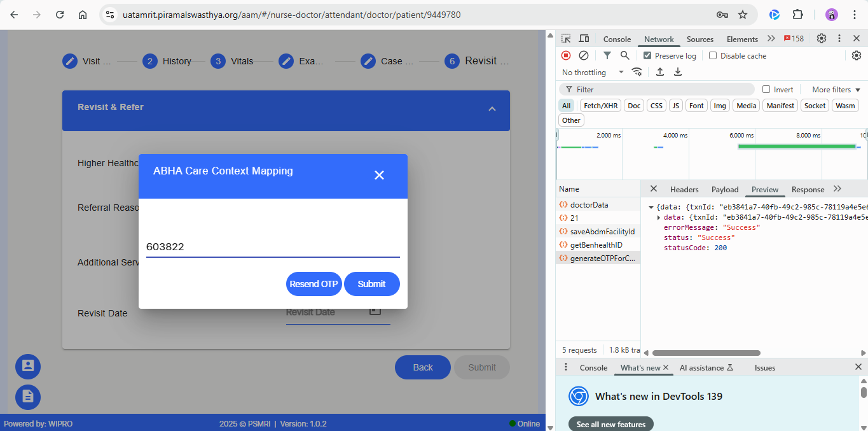Click the Resend OTP button
The image size is (868, 431).
313,284
